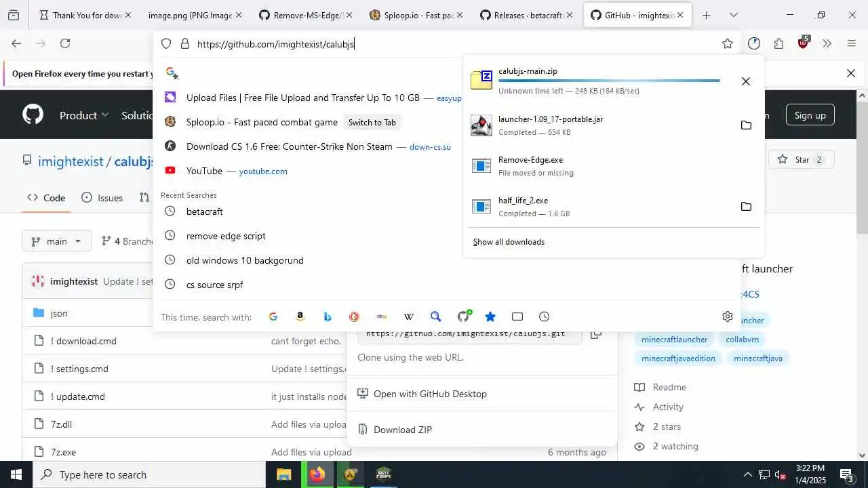Open a new tab with plus button
This screenshot has height=488, width=868.
pyautogui.click(x=707, y=15)
